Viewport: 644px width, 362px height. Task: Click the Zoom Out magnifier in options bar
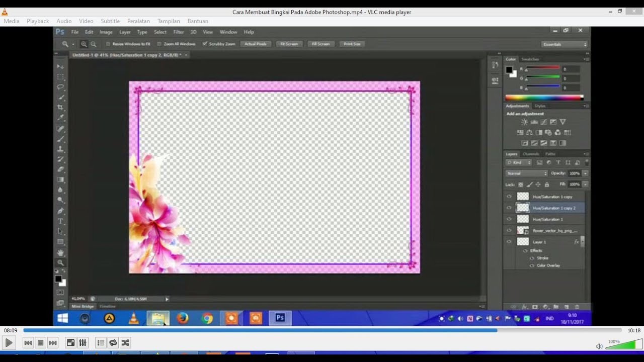point(93,44)
